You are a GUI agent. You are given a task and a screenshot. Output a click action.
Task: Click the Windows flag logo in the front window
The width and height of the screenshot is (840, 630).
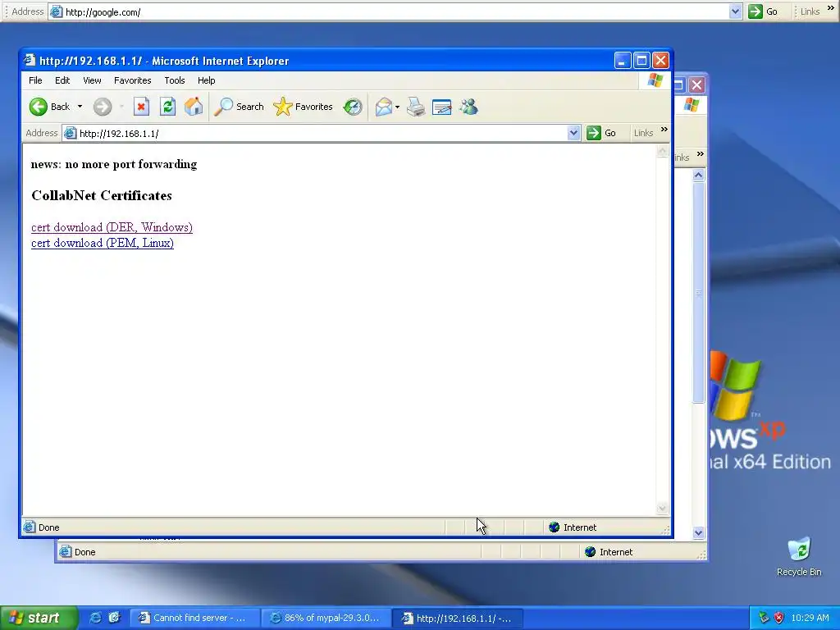click(x=655, y=80)
